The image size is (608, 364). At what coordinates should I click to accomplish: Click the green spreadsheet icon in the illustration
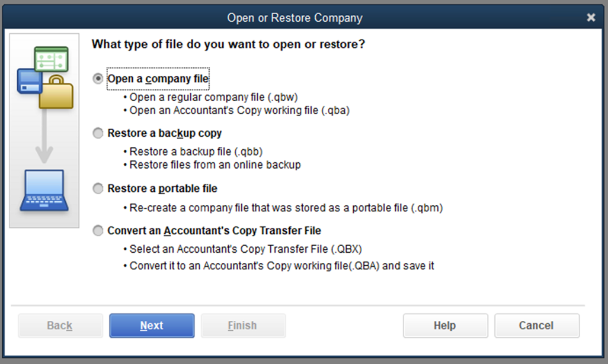(x=51, y=59)
